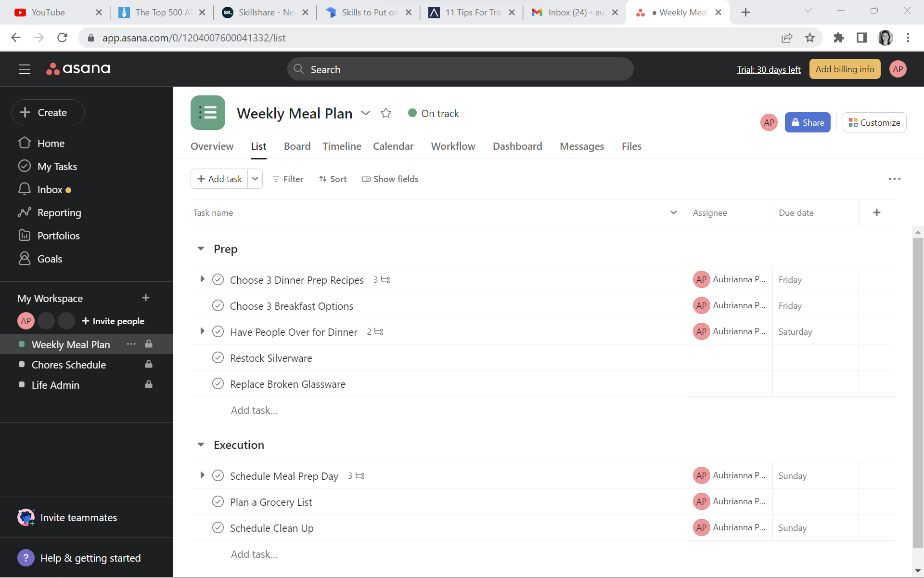Expand subtasks of Choose 3 Dinner Prep Recipes

pos(202,279)
